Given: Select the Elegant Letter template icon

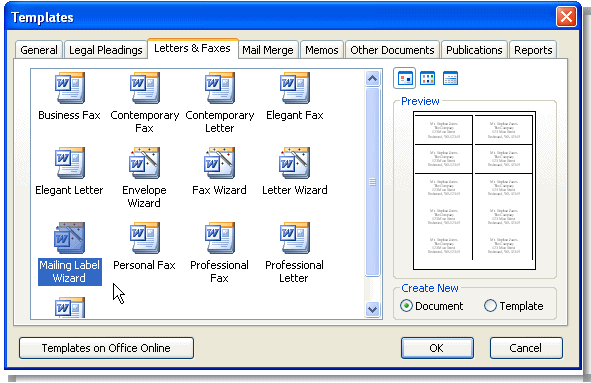Looking at the screenshot, I should (70, 162).
